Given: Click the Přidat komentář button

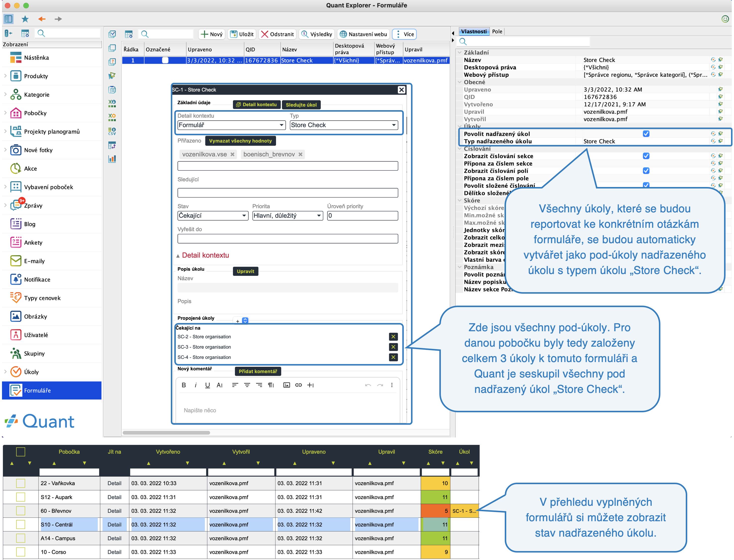Looking at the screenshot, I should (x=258, y=371).
